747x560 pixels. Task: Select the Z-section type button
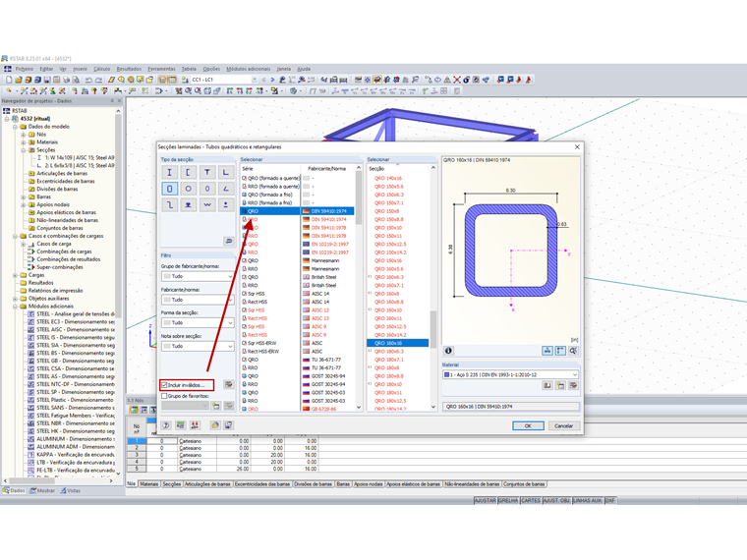(x=169, y=204)
